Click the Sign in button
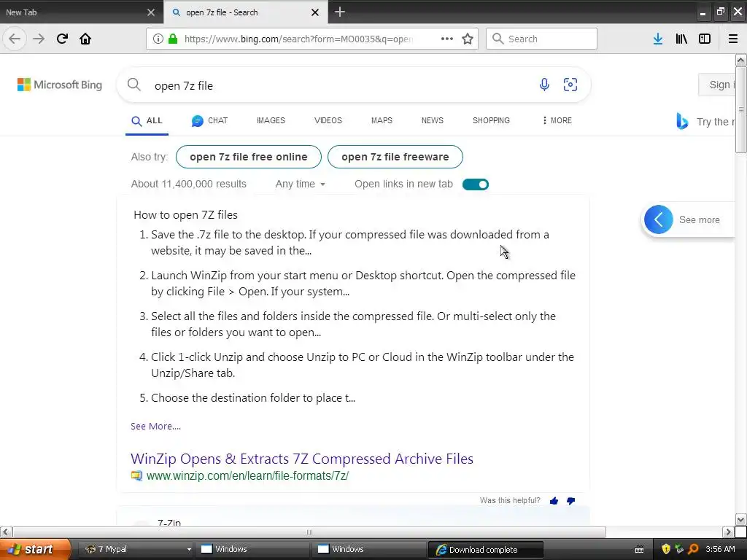Screen dimensions: 747x560 point(718,85)
